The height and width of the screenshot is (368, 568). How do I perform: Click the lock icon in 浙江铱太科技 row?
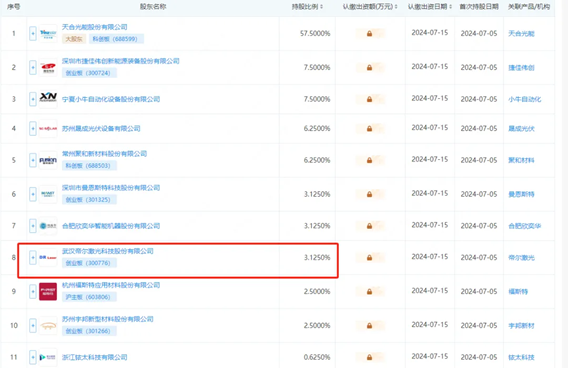coord(369,357)
